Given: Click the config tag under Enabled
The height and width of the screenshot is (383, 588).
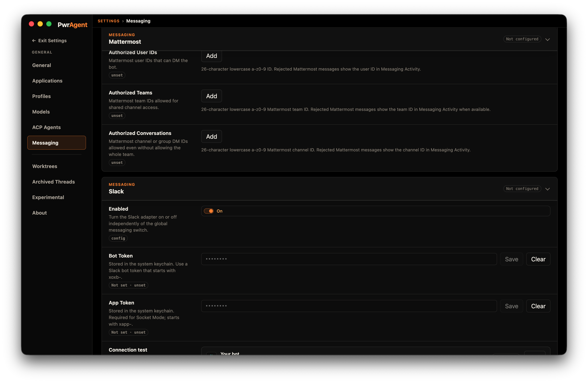Looking at the screenshot, I should click(x=118, y=238).
